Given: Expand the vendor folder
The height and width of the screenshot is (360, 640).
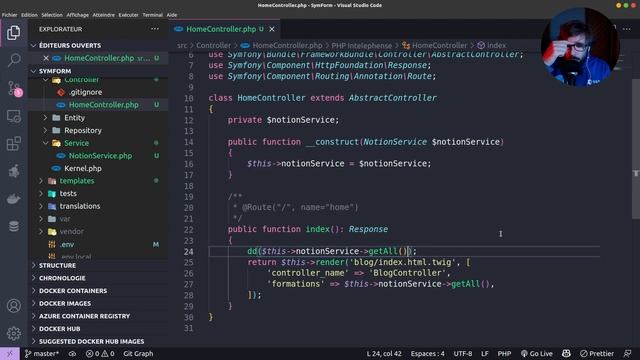Looking at the screenshot, I should tap(71, 231).
